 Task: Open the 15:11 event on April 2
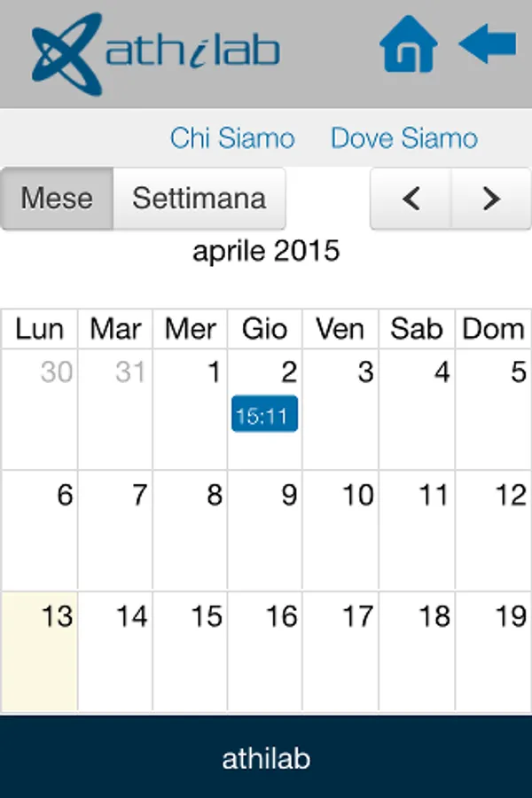264,415
